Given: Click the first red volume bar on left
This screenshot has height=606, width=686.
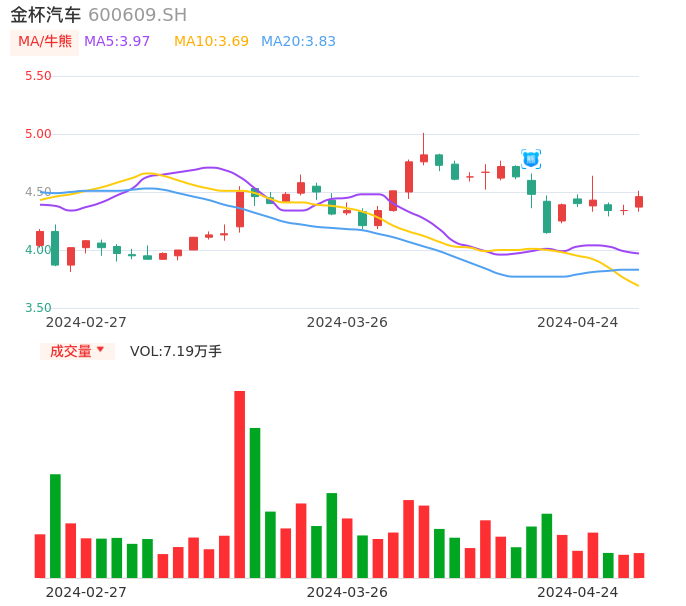Looking at the screenshot, I should click(x=40, y=555).
